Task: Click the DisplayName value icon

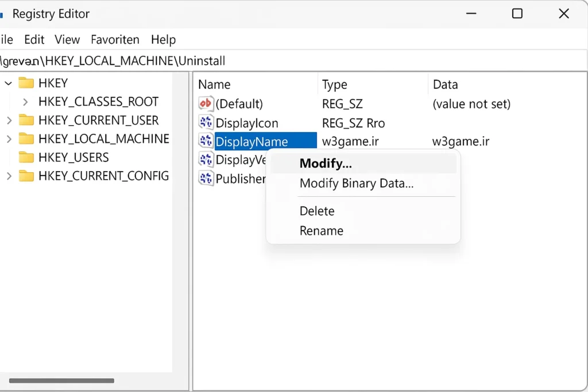Action: point(206,141)
